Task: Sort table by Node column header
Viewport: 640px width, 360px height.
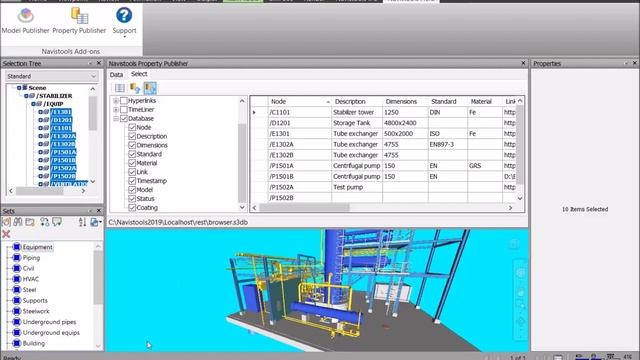Action: click(300, 101)
